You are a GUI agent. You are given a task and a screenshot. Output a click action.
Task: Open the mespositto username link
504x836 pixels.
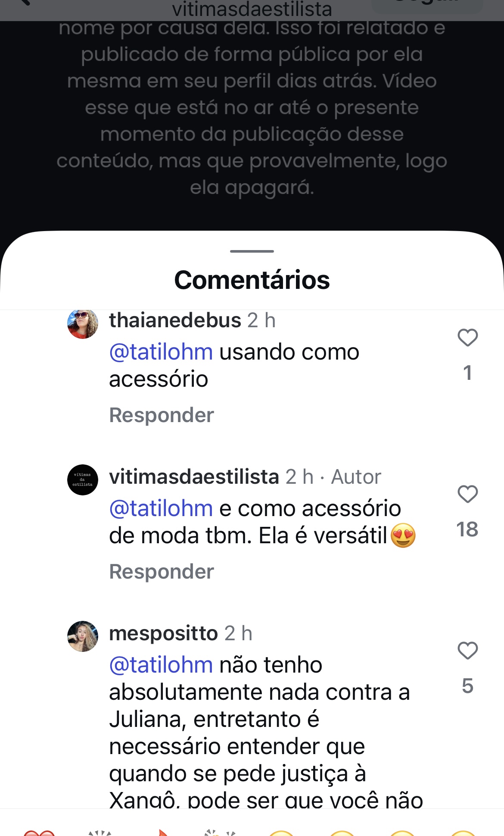click(x=163, y=633)
